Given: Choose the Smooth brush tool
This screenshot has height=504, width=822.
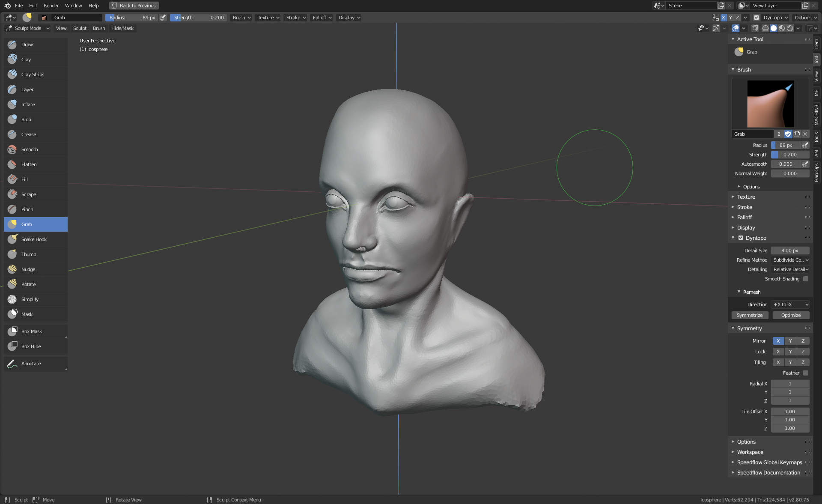Looking at the screenshot, I should tap(30, 149).
